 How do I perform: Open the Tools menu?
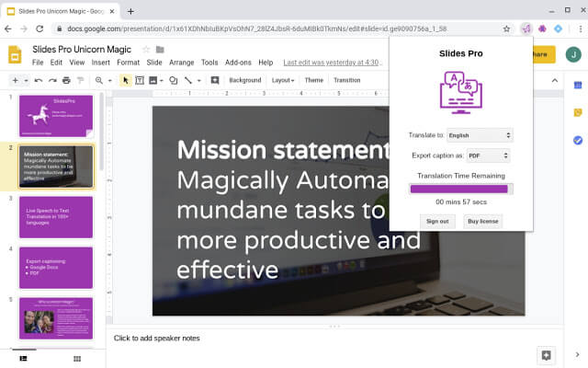tap(209, 63)
